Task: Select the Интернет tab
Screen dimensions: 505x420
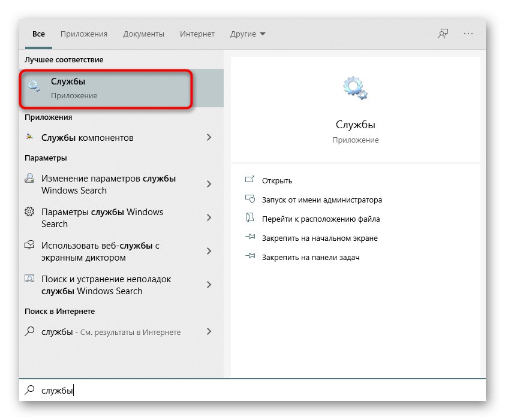Action: 197,34
